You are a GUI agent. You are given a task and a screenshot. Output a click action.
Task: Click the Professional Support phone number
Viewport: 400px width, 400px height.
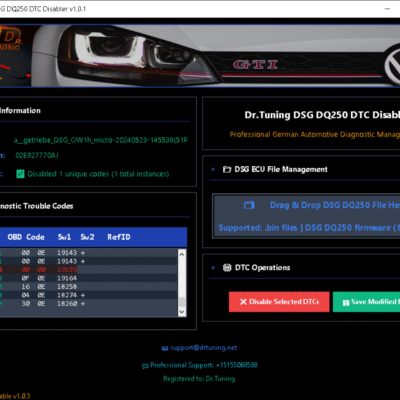(237, 365)
